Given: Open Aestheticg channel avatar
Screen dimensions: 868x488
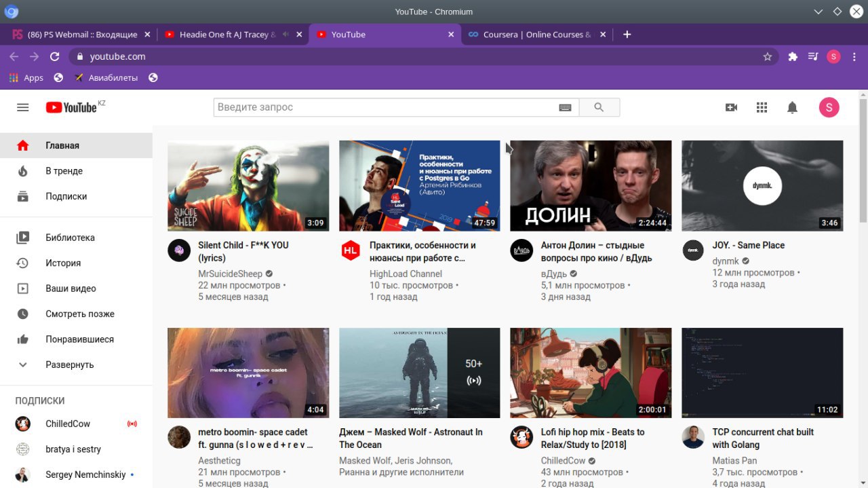Looking at the screenshot, I should tap(179, 437).
